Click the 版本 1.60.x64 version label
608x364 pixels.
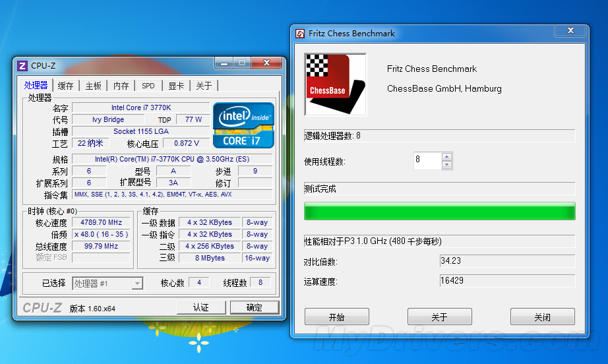[x=92, y=309]
